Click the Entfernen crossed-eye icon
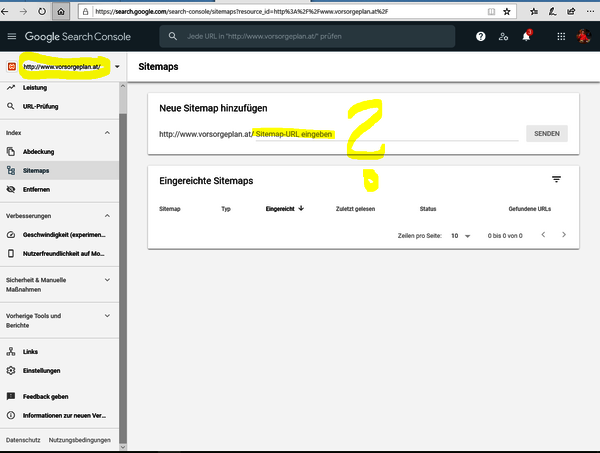The image size is (600, 453). 11,189
